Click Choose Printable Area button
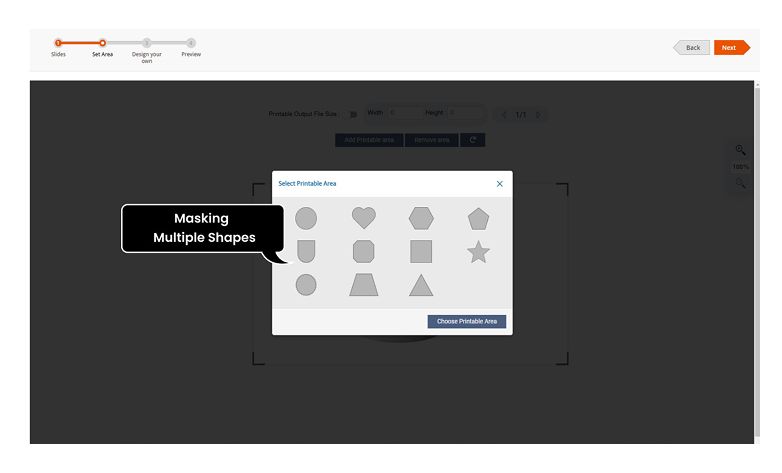This screenshot has height=473, width=782. (x=467, y=321)
